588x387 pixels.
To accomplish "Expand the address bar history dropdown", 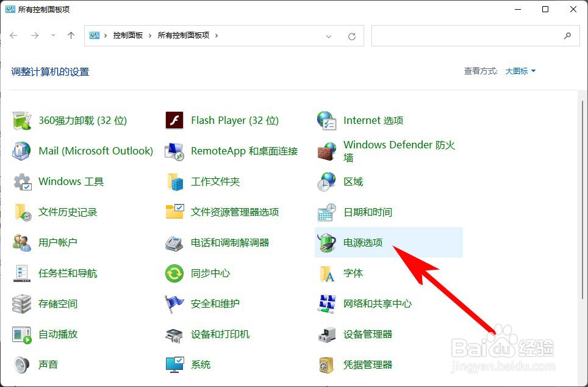I will [x=329, y=37].
